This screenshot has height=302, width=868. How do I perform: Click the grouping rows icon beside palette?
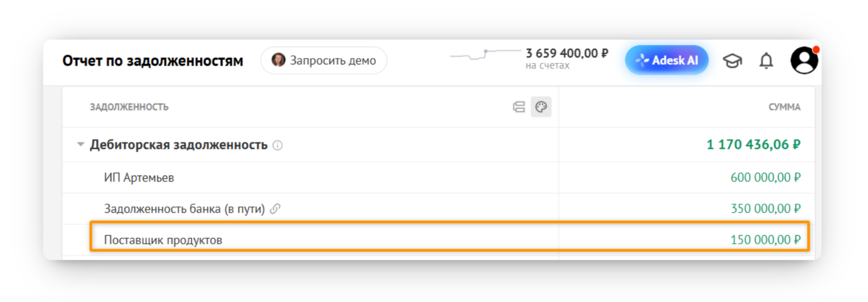tap(519, 107)
